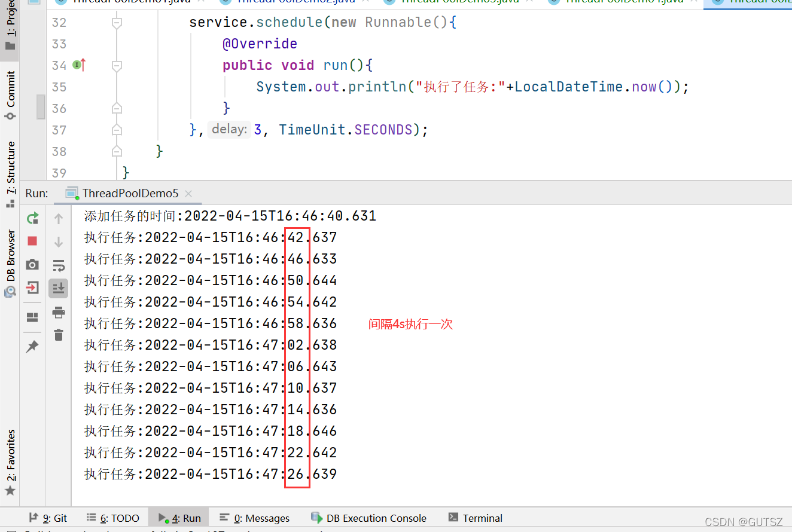The height and width of the screenshot is (532, 792).
Task: Collapse the code block at line 32
Action: pyautogui.click(x=117, y=23)
